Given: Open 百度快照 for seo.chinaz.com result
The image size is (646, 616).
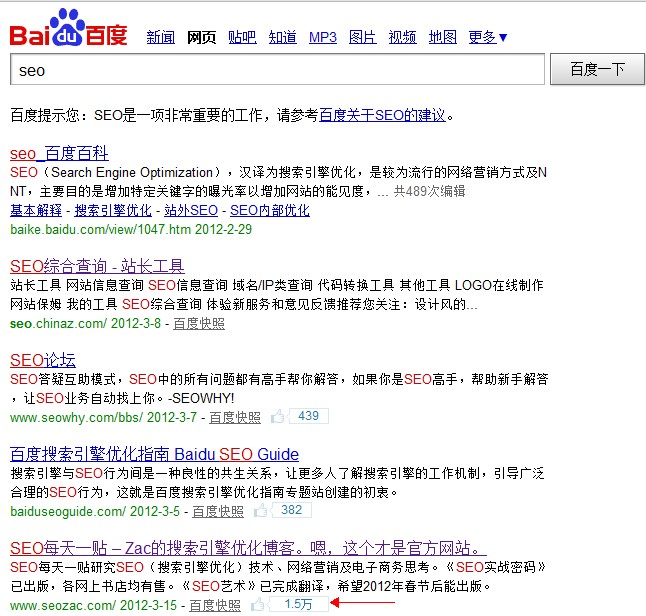Looking at the screenshot, I should click(199, 323).
